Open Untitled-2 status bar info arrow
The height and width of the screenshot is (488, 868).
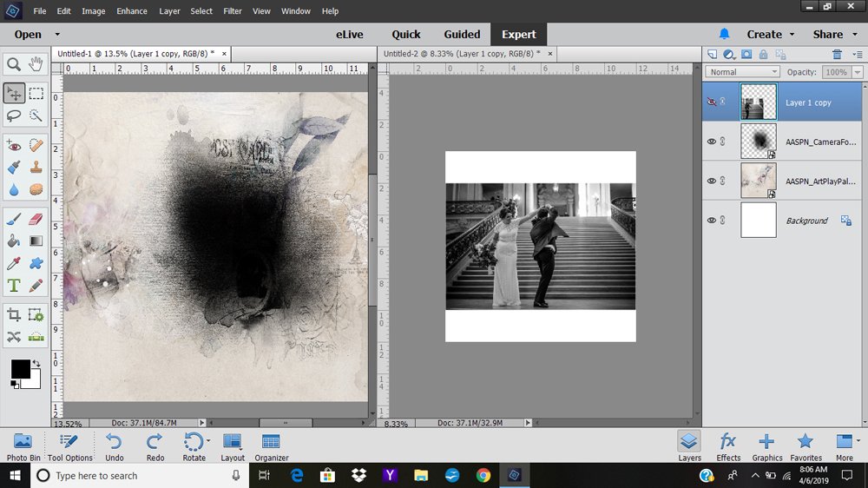point(528,423)
